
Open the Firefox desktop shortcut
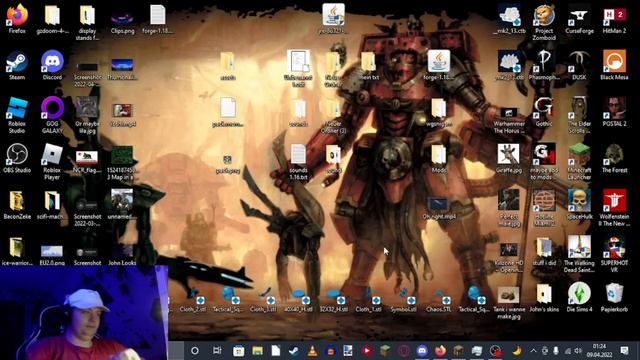click(17, 18)
